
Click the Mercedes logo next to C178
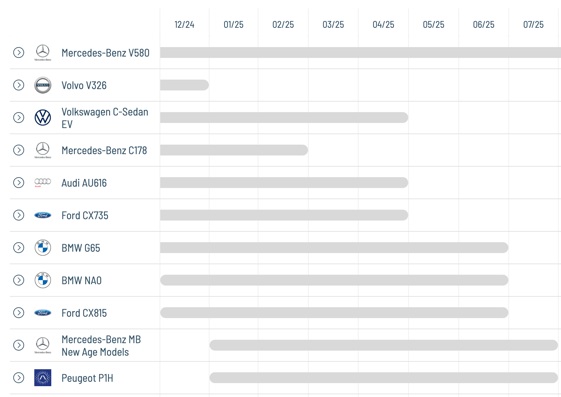coord(43,150)
